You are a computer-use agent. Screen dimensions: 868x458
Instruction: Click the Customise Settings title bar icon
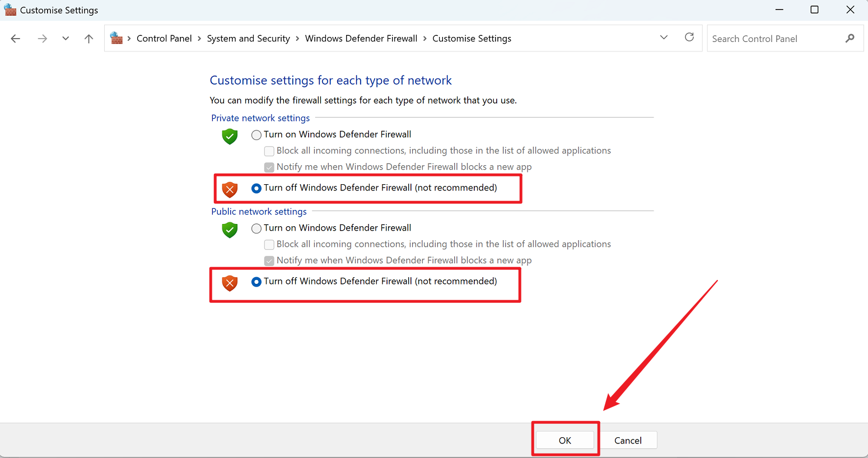(10, 10)
